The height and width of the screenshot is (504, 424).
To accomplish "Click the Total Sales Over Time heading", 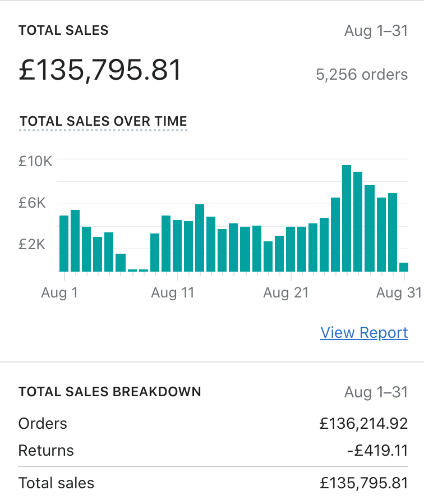I will click(x=103, y=121).
